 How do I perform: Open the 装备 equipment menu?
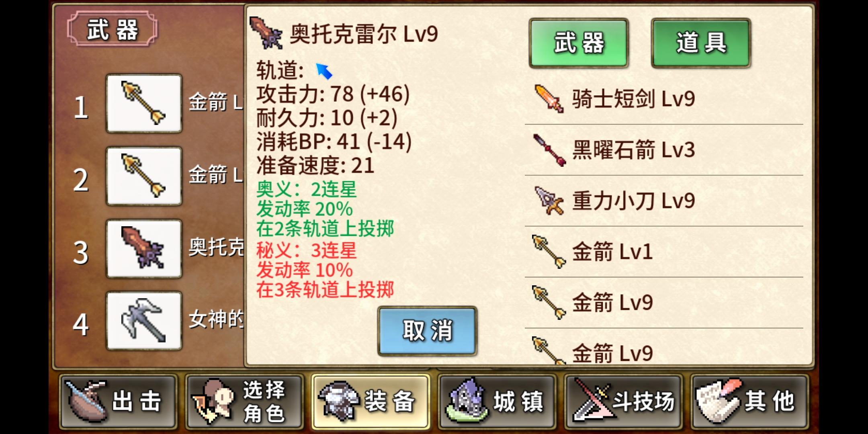[x=371, y=401]
